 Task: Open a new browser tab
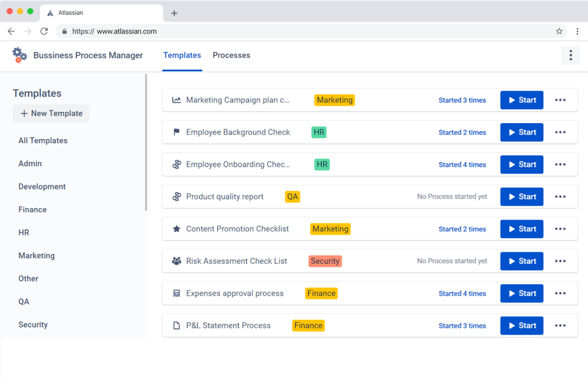[174, 13]
